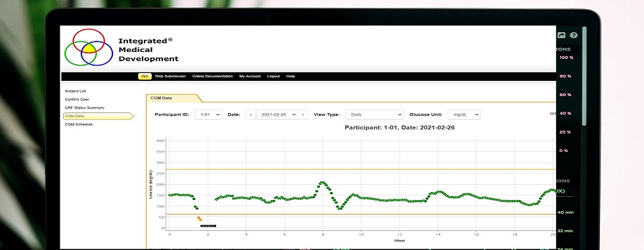Open the Web Submission menu
The width and height of the screenshot is (644, 250).
tap(170, 76)
